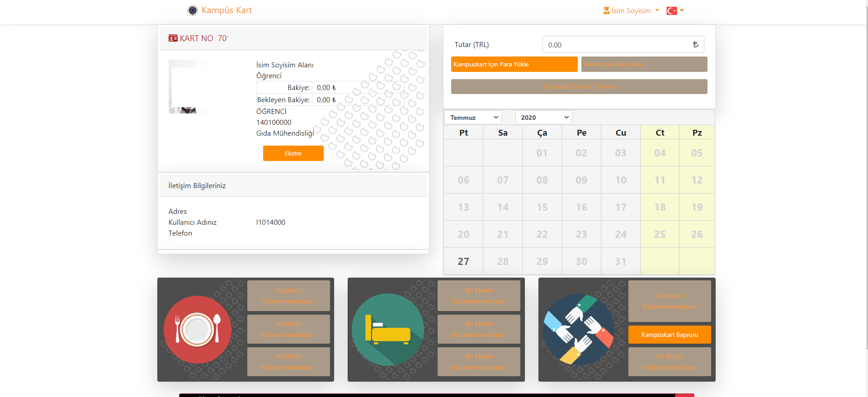Open the 2020 year dropdown
The width and height of the screenshot is (868, 397).
(x=543, y=118)
